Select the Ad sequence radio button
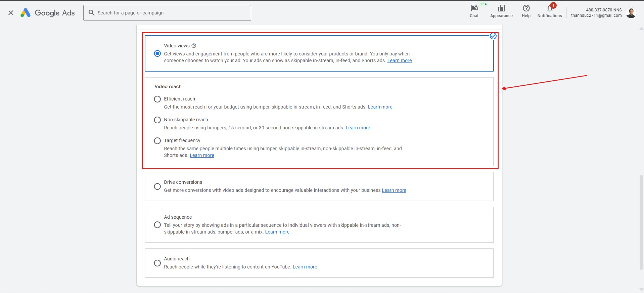The width and height of the screenshot is (644, 293). click(157, 225)
